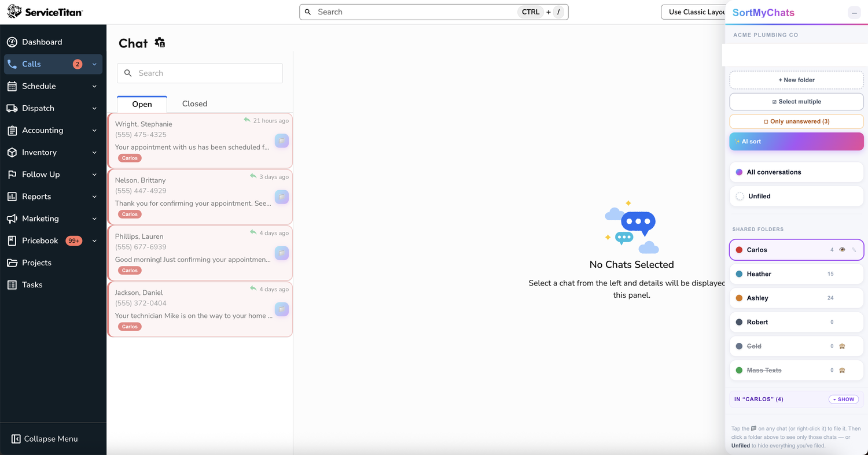File Lauren Phillips' chat with folder icon

(282, 253)
